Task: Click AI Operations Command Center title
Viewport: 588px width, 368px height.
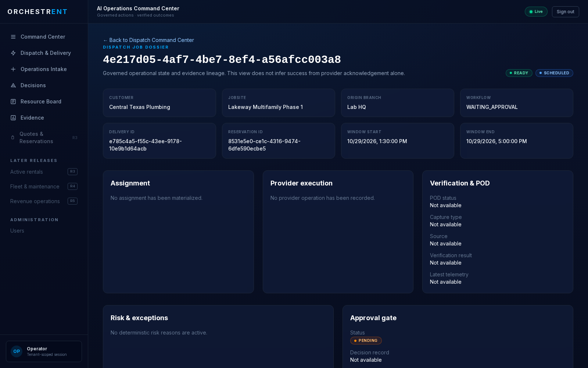Action: [138, 8]
